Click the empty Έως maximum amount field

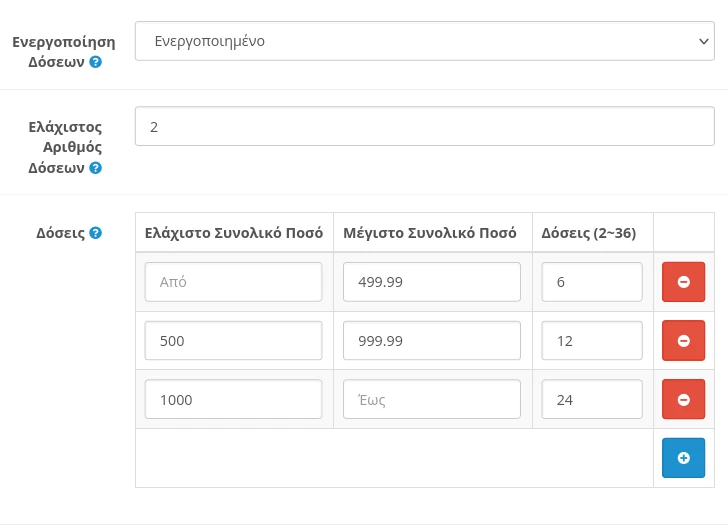[x=431, y=399]
